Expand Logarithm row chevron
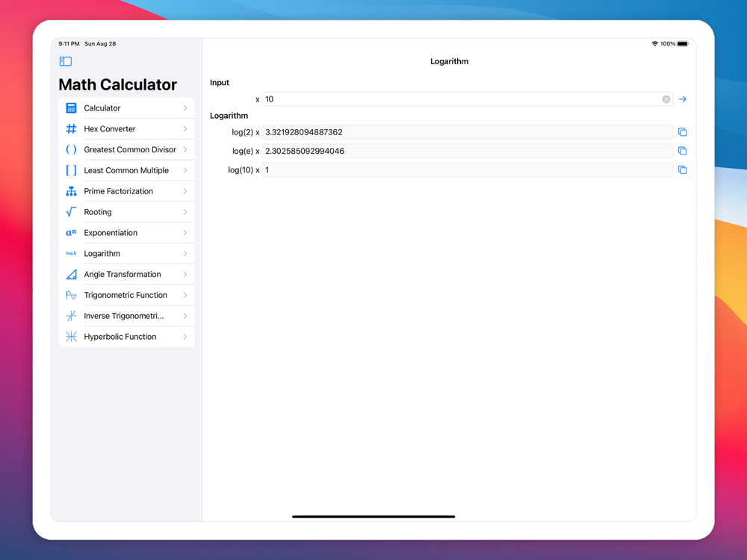 (x=185, y=253)
